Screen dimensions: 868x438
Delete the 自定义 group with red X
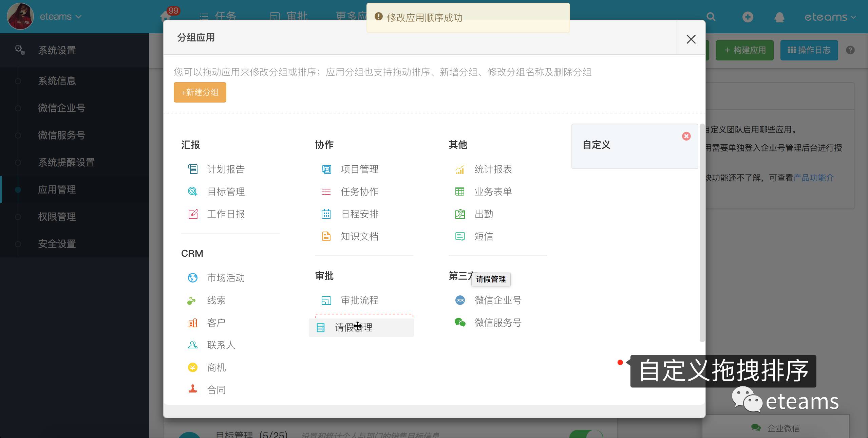click(x=686, y=136)
